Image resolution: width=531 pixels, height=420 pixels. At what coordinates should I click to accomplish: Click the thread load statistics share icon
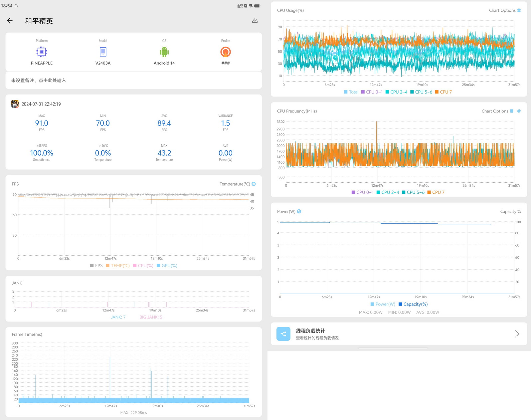point(283,334)
